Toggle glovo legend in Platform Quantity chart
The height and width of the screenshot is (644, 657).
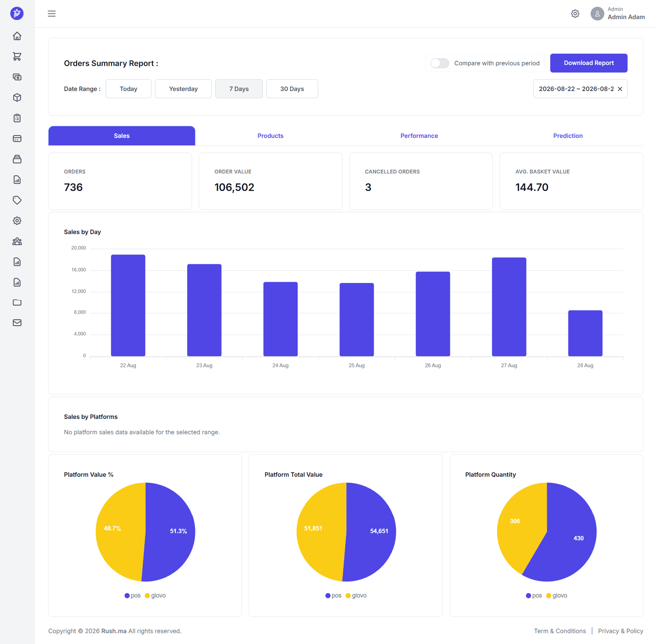[x=557, y=596]
